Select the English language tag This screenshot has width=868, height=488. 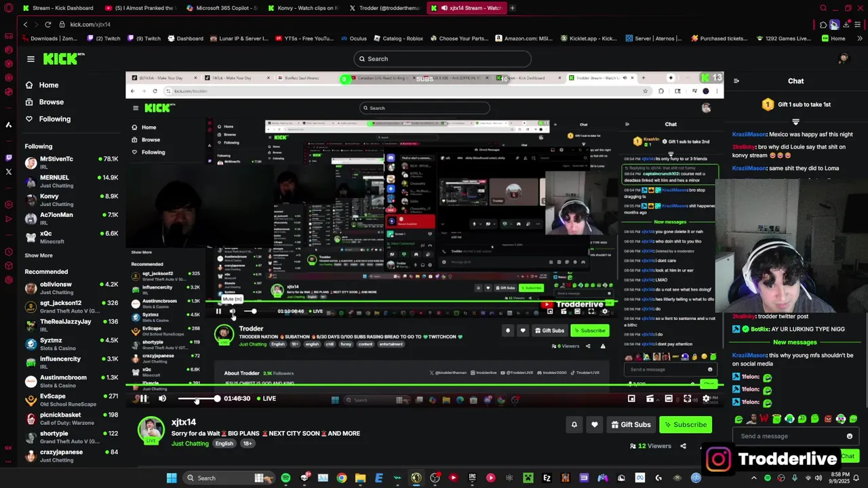224,443
